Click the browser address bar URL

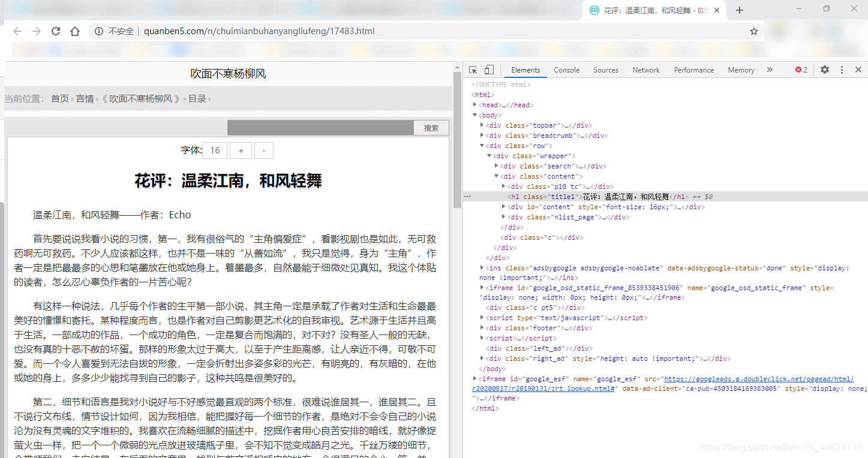tap(259, 31)
